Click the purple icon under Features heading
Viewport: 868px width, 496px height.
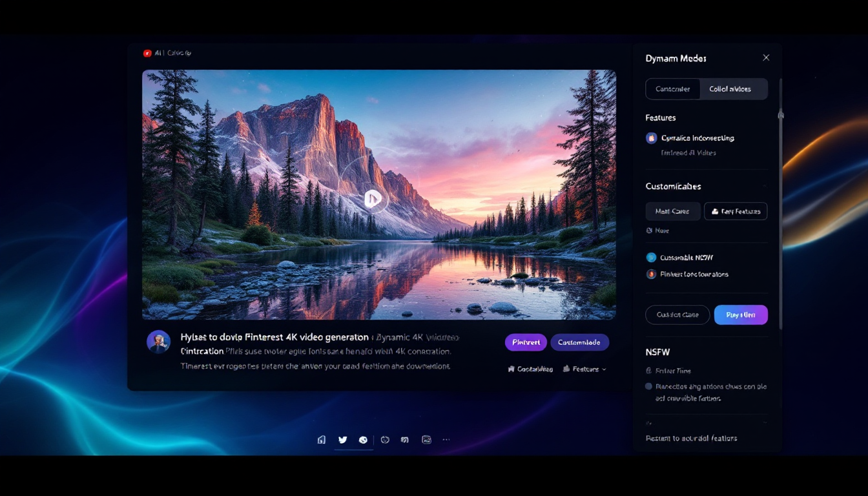point(651,138)
